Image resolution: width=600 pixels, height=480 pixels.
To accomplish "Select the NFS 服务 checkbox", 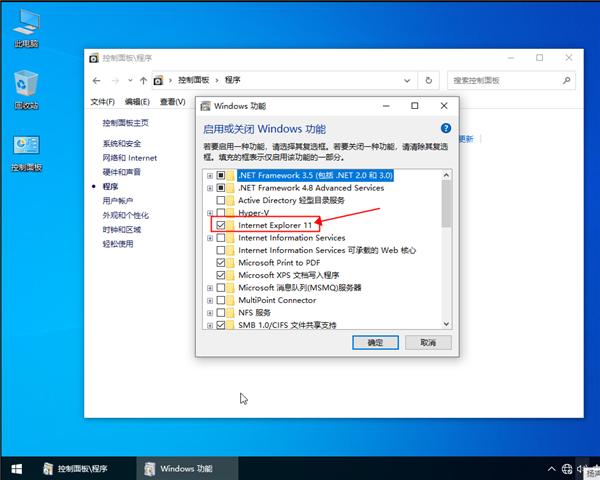I will (221, 313).
